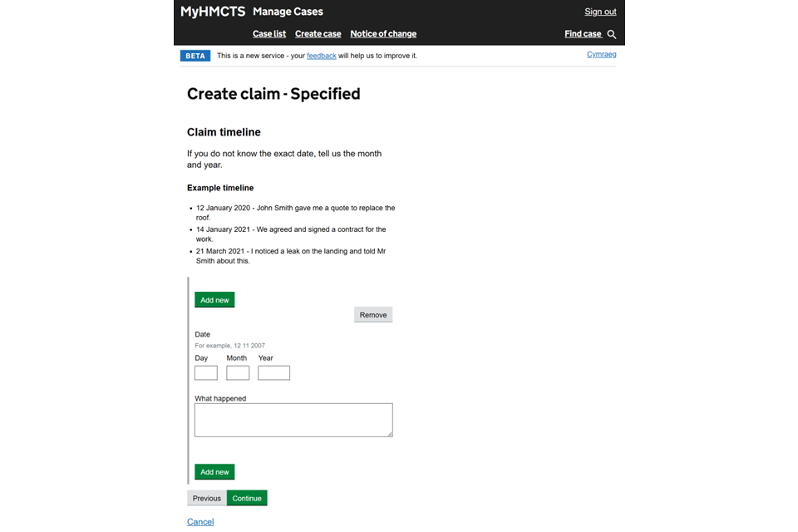
Task: Click the What happened text area
Action: [x=293, y=420]
